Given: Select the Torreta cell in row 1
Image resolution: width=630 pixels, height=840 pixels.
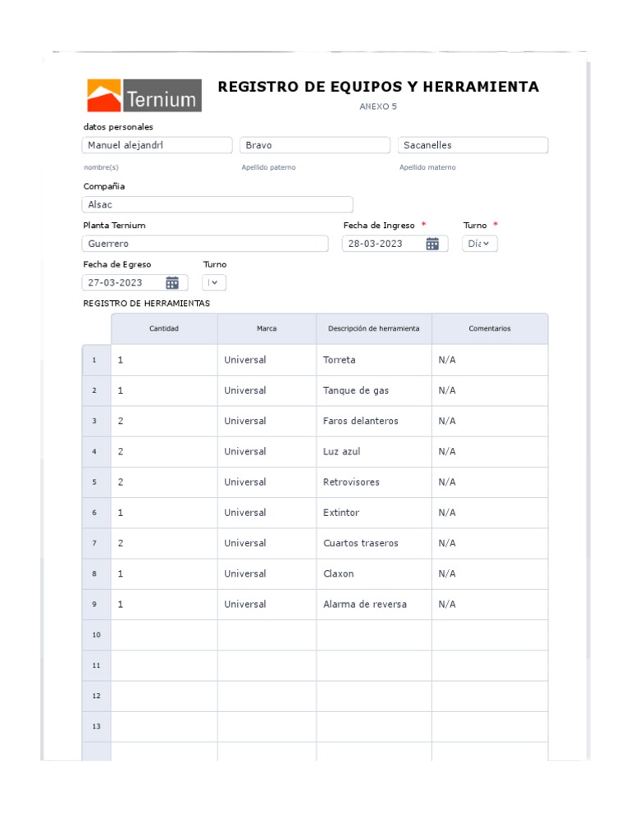Looking at the screenshot, I should pos(374,360).
